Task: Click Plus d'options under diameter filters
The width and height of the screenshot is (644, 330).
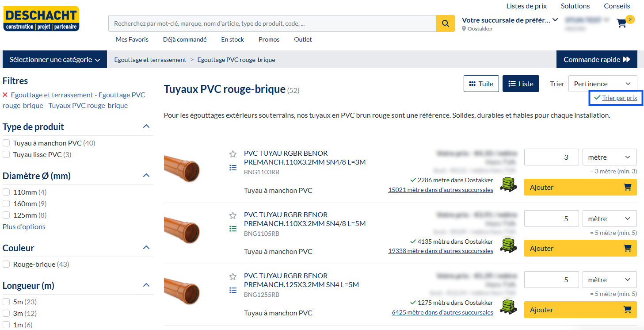Action: pos(24,226)
